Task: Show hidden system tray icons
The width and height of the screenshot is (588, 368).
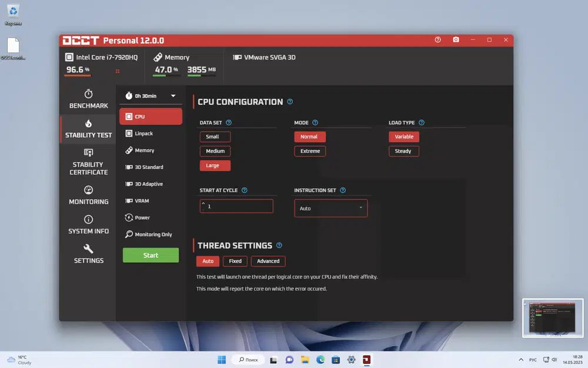Action: pos(521,360)
